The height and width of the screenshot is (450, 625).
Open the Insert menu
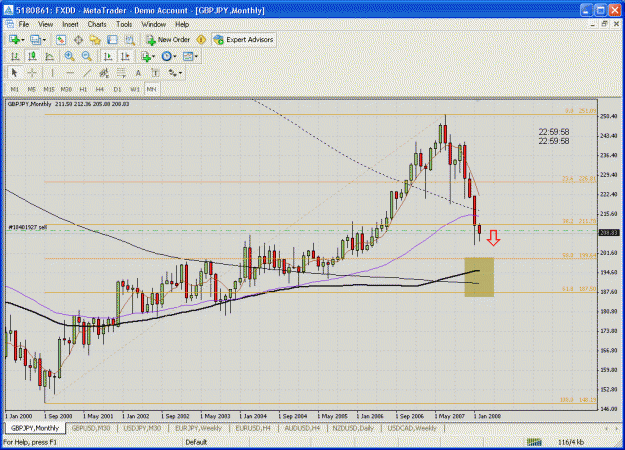(70, 24)
